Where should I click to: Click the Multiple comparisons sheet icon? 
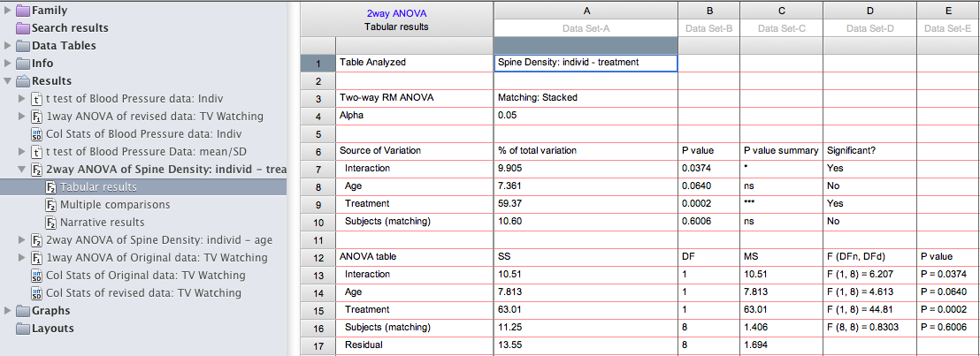[51, 205]
